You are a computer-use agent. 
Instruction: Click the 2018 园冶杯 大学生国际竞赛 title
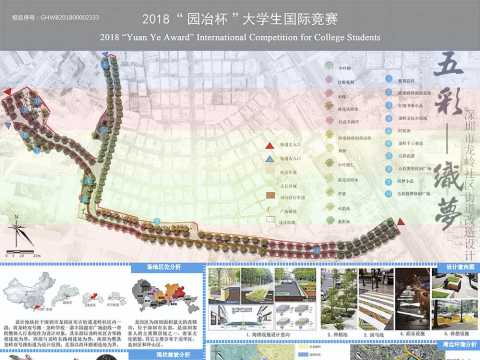(x=240, y=19)
